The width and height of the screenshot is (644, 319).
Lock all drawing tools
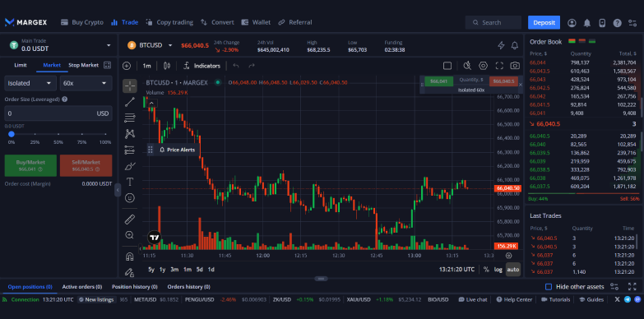[130, 272]
